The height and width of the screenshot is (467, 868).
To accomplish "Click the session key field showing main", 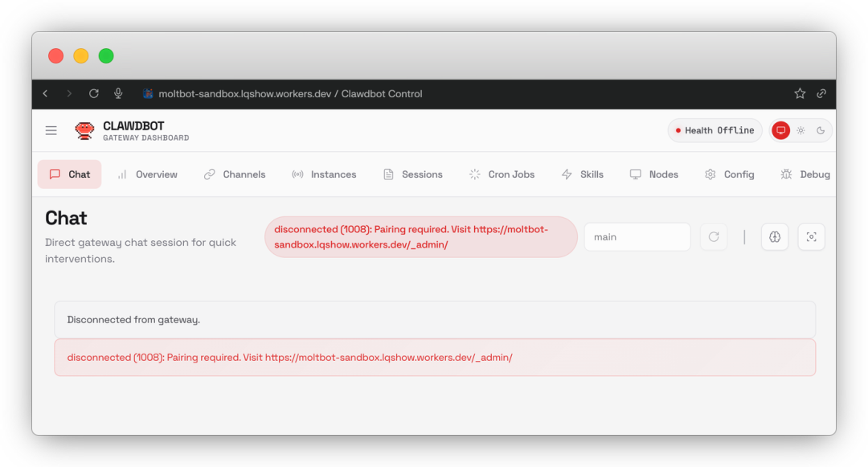I will 637,237.
